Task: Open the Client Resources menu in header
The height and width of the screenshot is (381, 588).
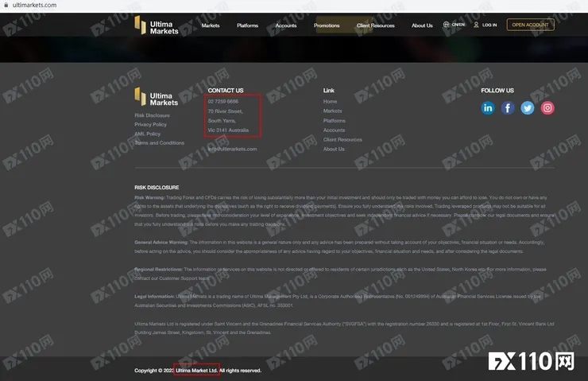Action: click(376, 25)
